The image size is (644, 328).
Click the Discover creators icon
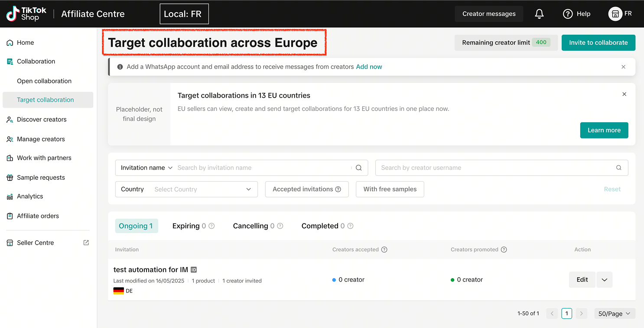point(10,119)
